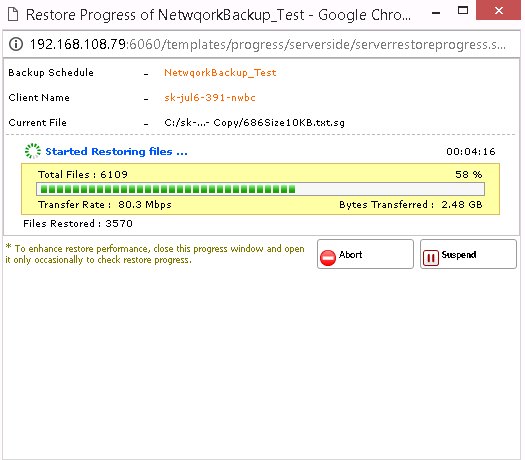Click the elapsed time 00:04:16
The width and height of the screenshot is (525, 460).
(x=470, y=152)
